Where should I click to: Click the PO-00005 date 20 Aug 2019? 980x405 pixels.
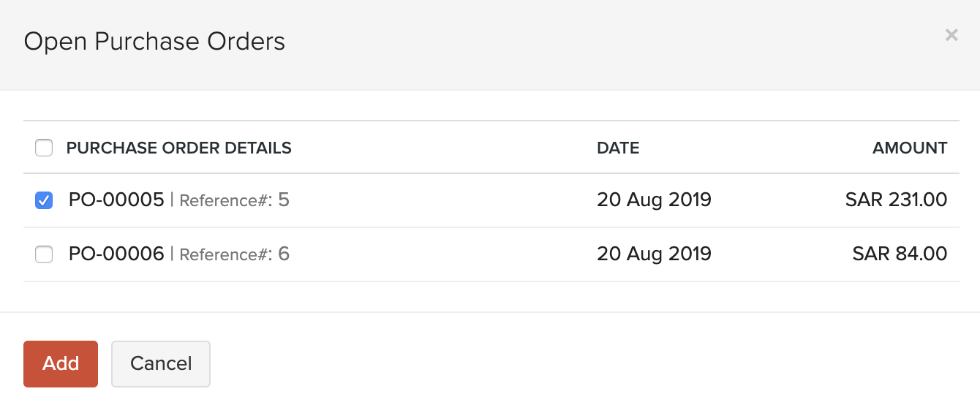(654, 200)
